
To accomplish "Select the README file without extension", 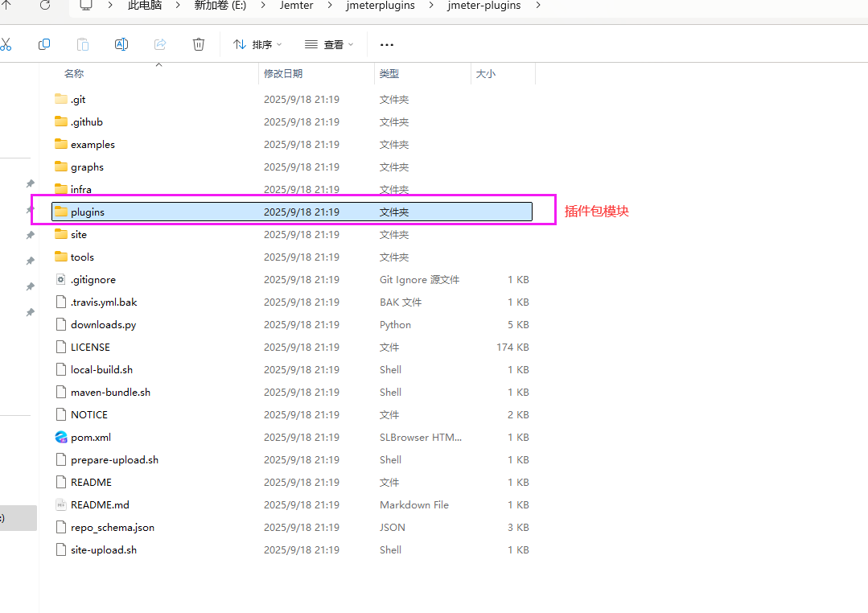I will (x=92, y=483).
